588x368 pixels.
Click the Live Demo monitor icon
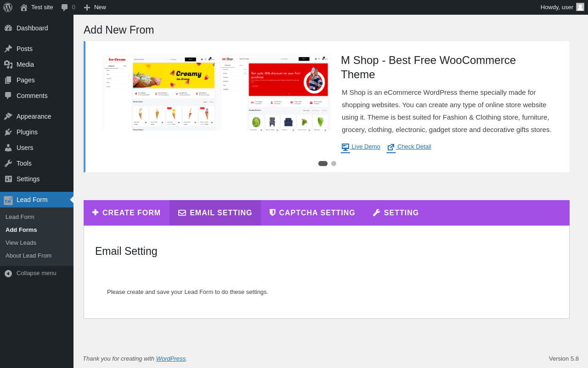(x=345, y=147)
